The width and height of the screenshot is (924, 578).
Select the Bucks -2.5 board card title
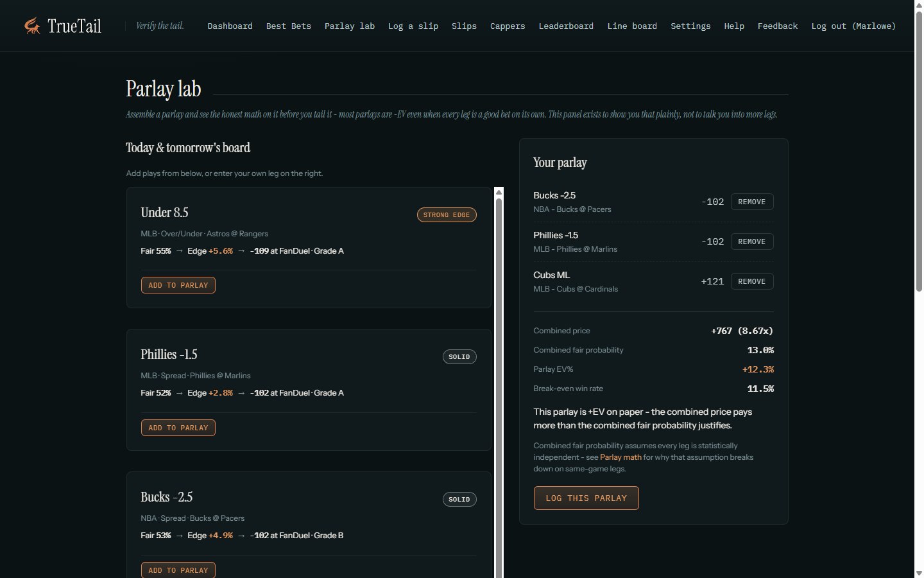coord(166,497)
